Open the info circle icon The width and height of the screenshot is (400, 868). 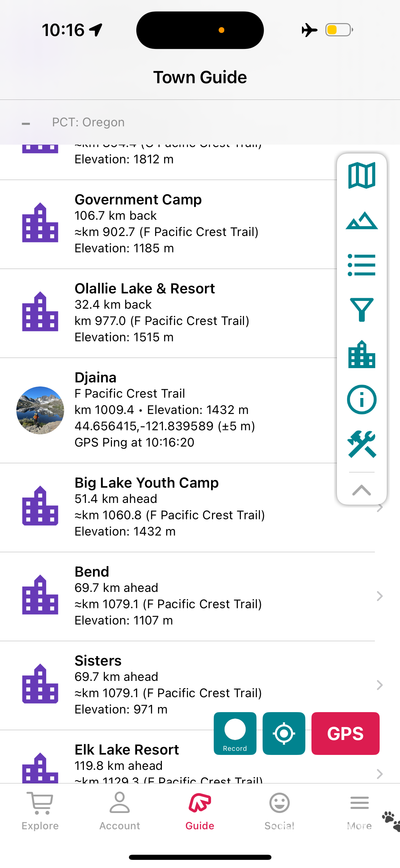[x=361, y=399]
